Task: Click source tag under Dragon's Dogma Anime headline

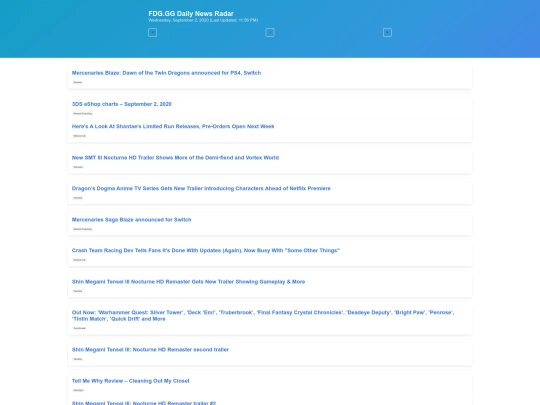Action: (78, 198)
